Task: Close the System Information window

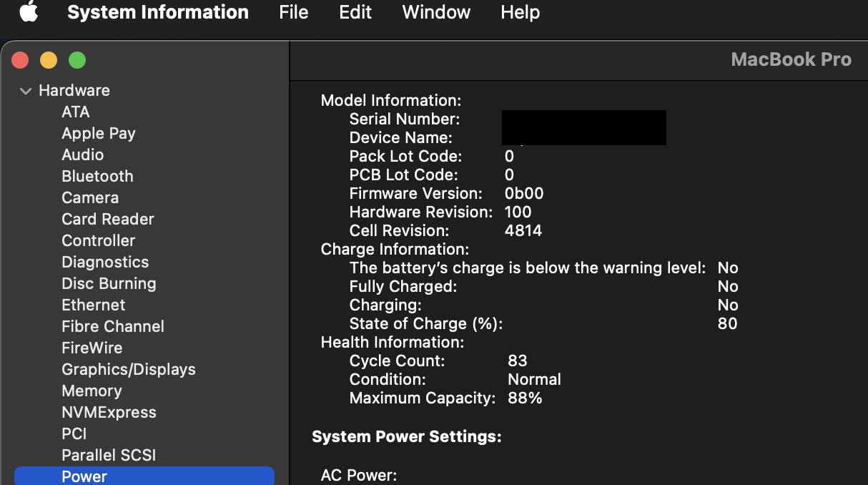Action: point(20,61)
